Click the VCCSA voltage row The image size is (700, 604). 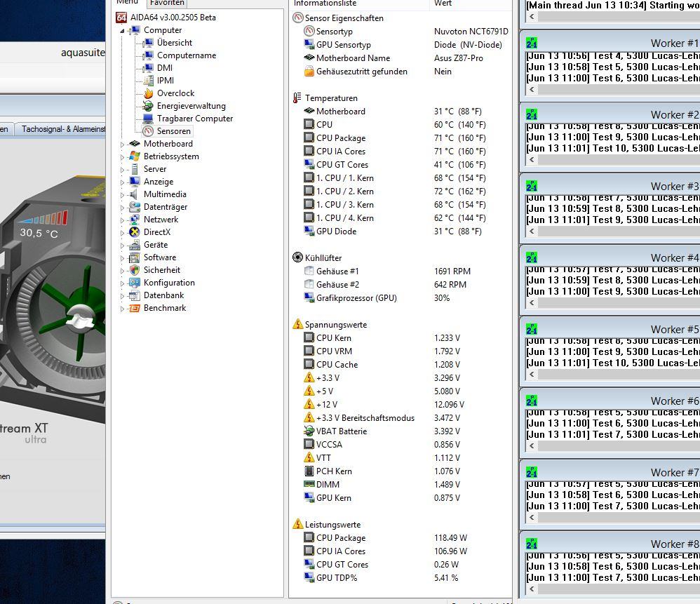(401, 445)
